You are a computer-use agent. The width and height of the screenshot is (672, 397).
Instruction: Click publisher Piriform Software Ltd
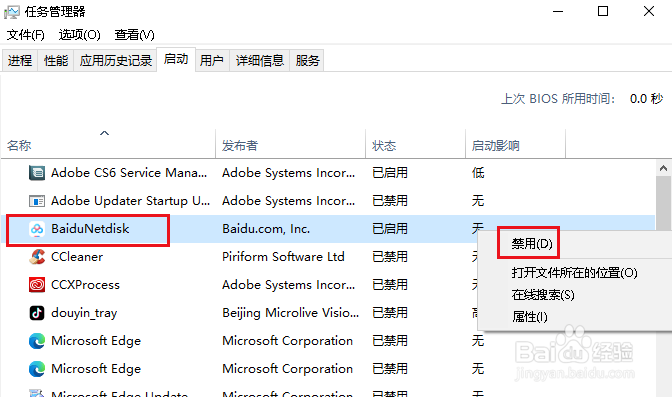tap(283, 257)
